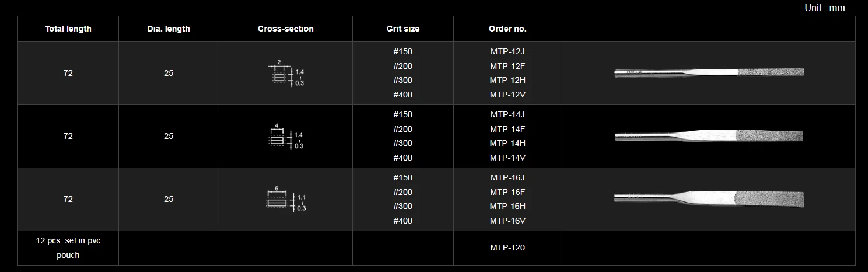Select order number MTP-12J

point(508,51)
